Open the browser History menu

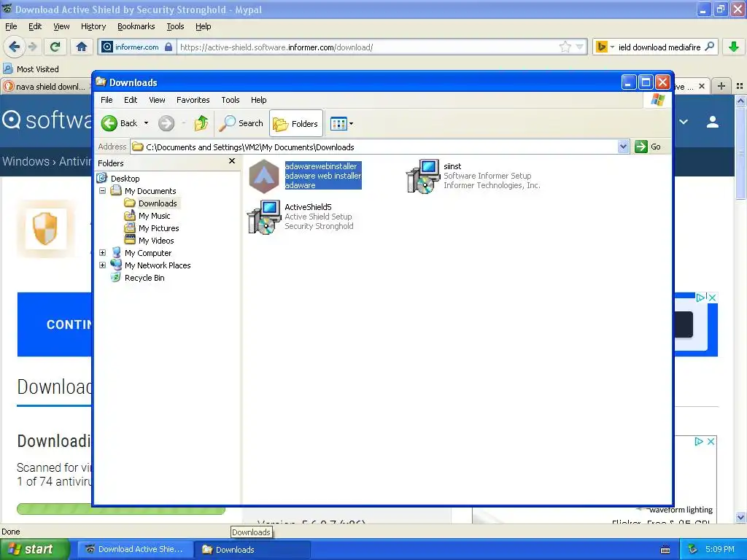pos(93,26)
